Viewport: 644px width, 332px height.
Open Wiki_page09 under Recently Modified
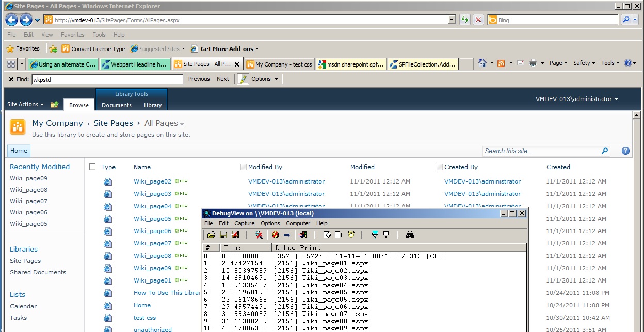(x=28, y=178)
